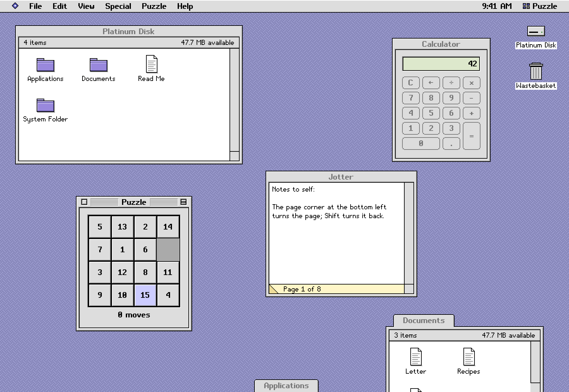Click the 9:41 AM clock
The height and width of the screenshot is (392, 569).
(497, 6)
